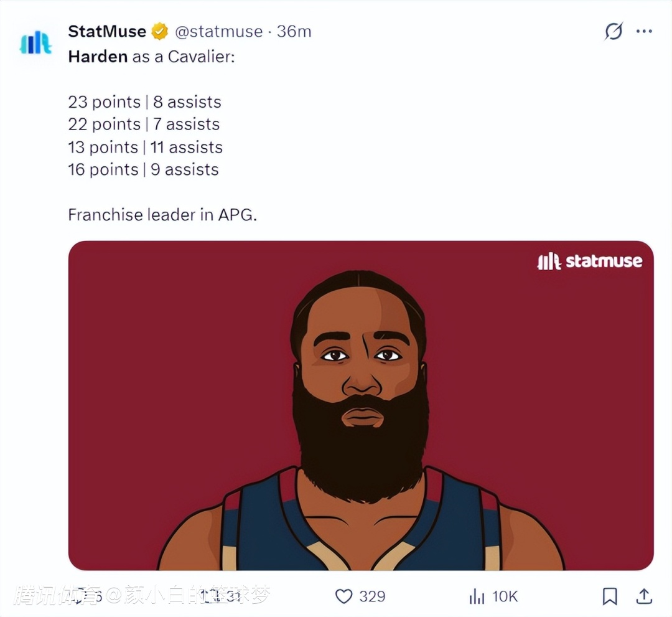
Task: Like the post with the heart icon
Action: tap(344, 596)
